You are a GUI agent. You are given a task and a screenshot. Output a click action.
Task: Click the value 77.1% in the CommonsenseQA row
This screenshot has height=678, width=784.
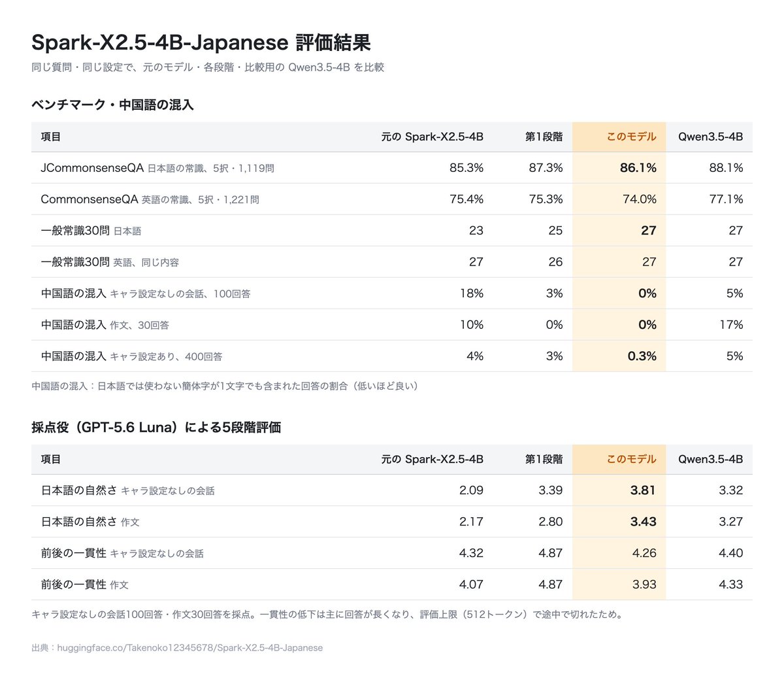pos(727,199)
